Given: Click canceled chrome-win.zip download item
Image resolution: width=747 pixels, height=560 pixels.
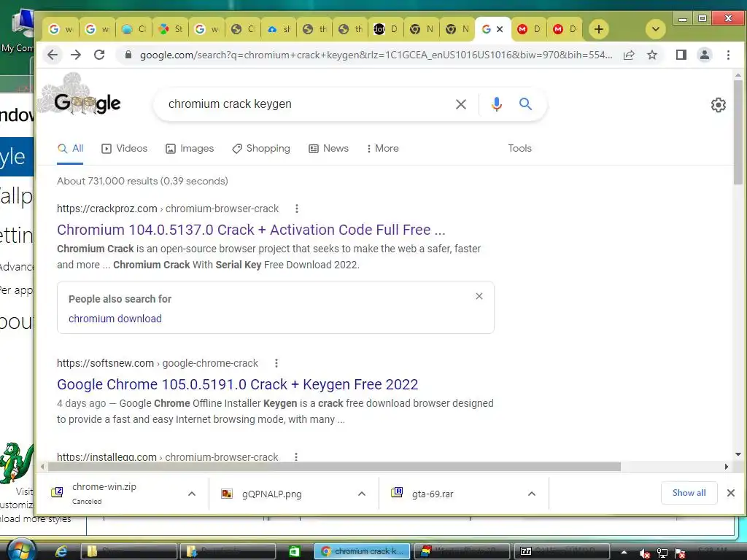Looking at the screenshot, I should (x=104, y=494).
